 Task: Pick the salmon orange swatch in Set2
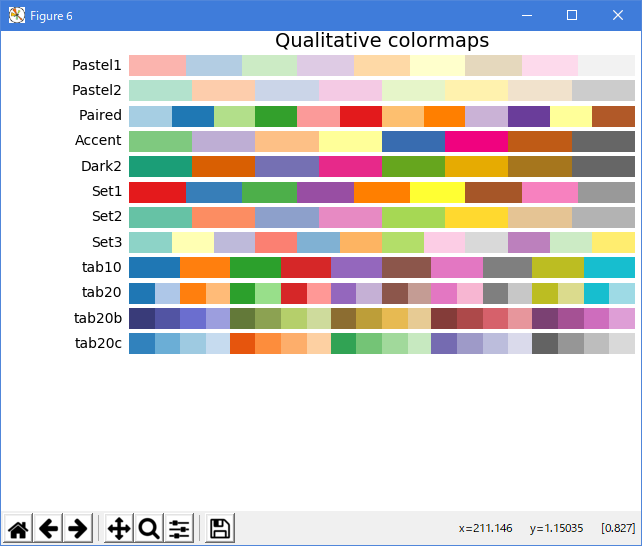pos(224,217)
